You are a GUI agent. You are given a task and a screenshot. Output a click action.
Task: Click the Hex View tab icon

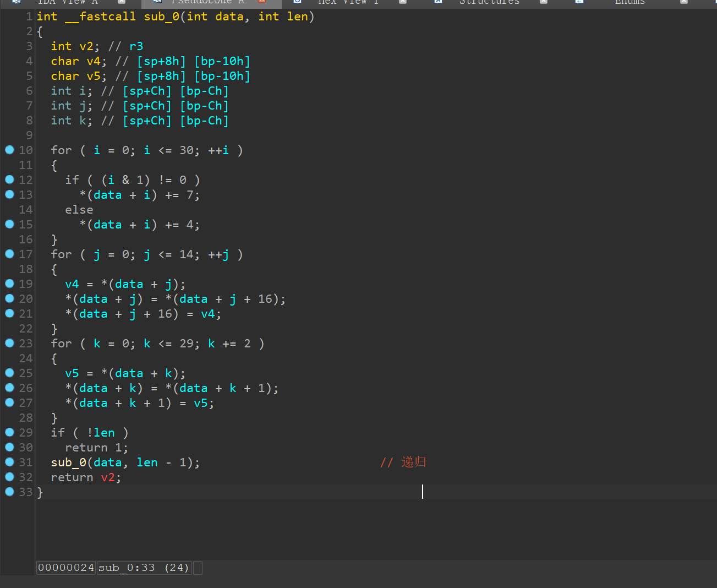[298, 2]
